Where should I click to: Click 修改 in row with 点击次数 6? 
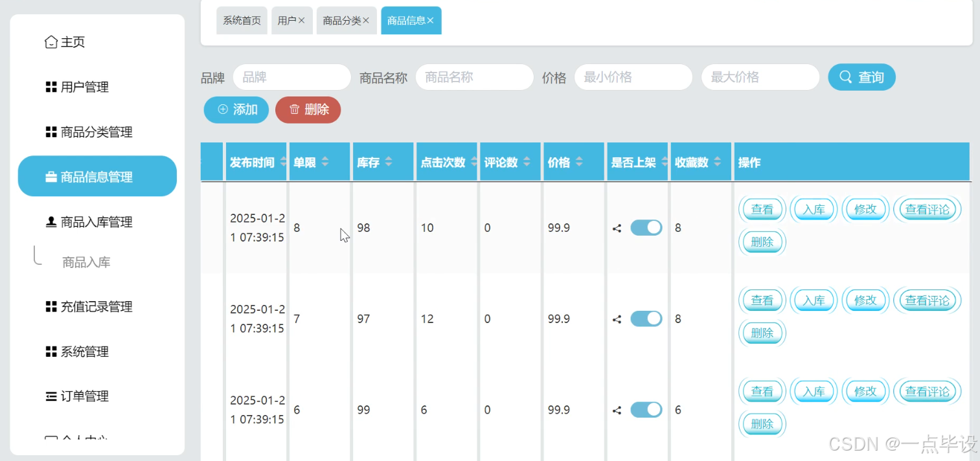(865, 391)
